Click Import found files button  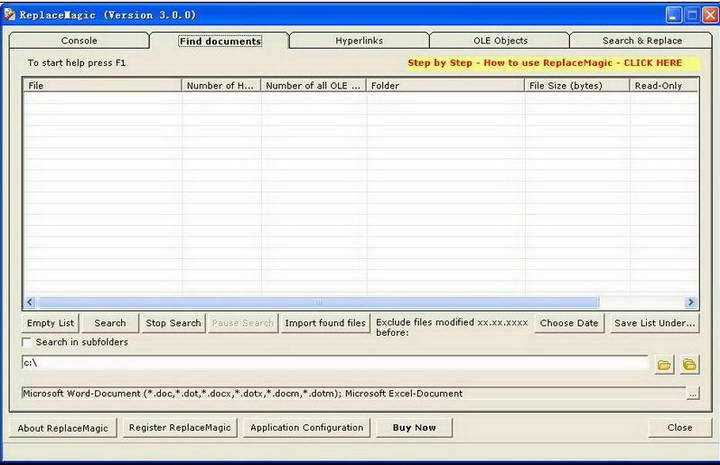coord(325,323)
